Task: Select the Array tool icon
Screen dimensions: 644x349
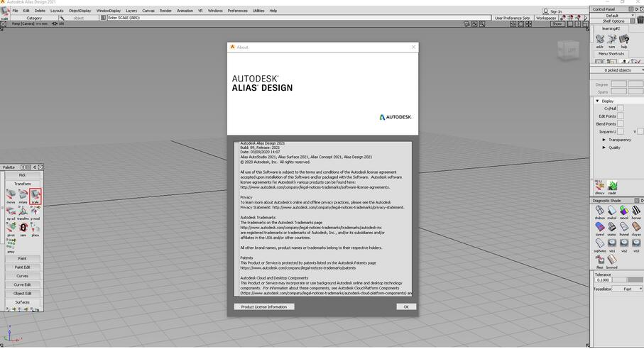Action: (x=11, y=245)
